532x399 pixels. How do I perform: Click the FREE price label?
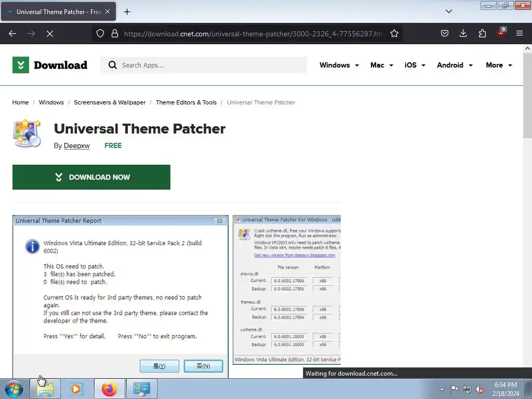point(113,145)
